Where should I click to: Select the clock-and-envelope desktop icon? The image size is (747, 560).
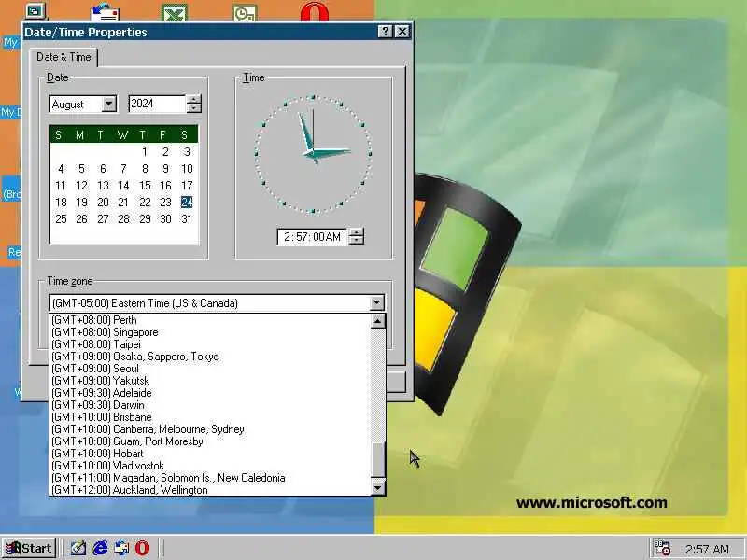click(245, 12)
